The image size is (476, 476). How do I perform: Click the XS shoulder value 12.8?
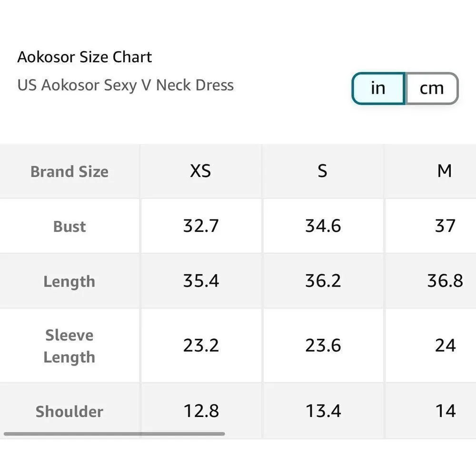tap(200, 411)
